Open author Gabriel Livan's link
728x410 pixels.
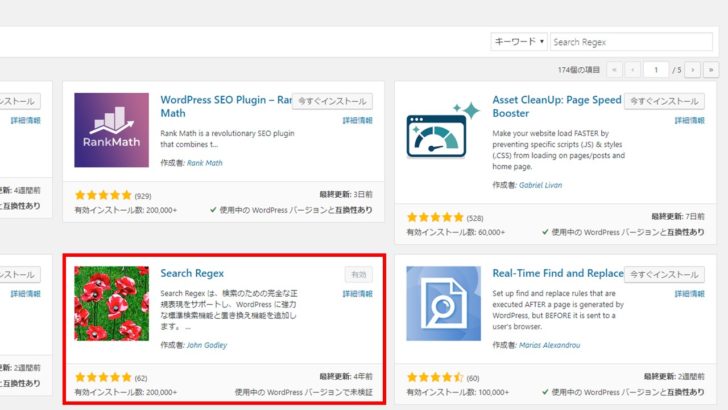pyautogui.click(x=541, y=185)
